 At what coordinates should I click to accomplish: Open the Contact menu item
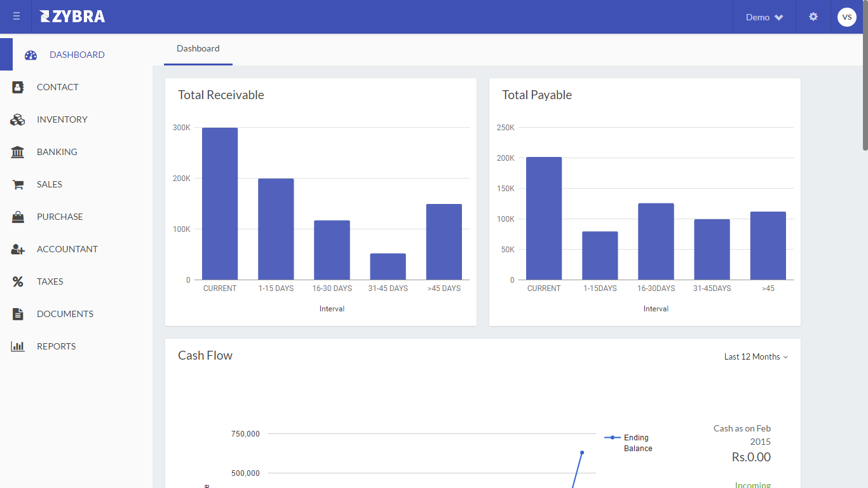pyautogui.click(x=58, y=87)
